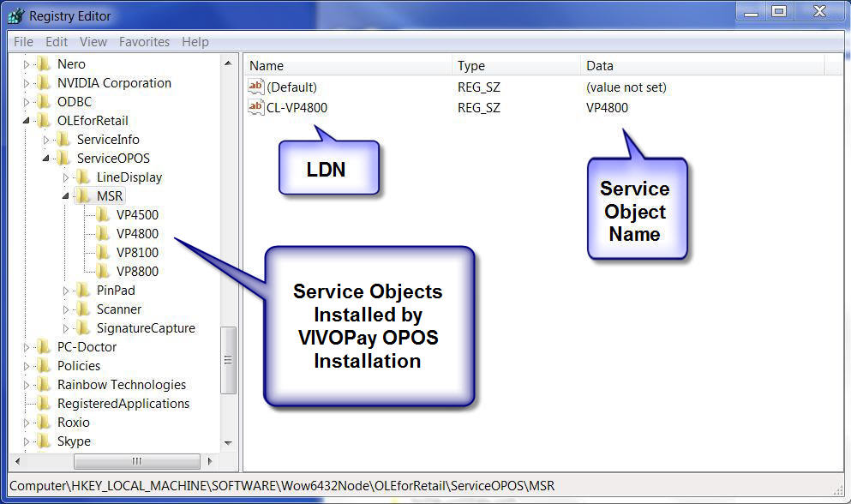Image resolution: width=851 pixels, height=504 pixels.
Task: Expand the SignatureCapture key arrow
Action: pyautogui.click(x=66, y=328)
